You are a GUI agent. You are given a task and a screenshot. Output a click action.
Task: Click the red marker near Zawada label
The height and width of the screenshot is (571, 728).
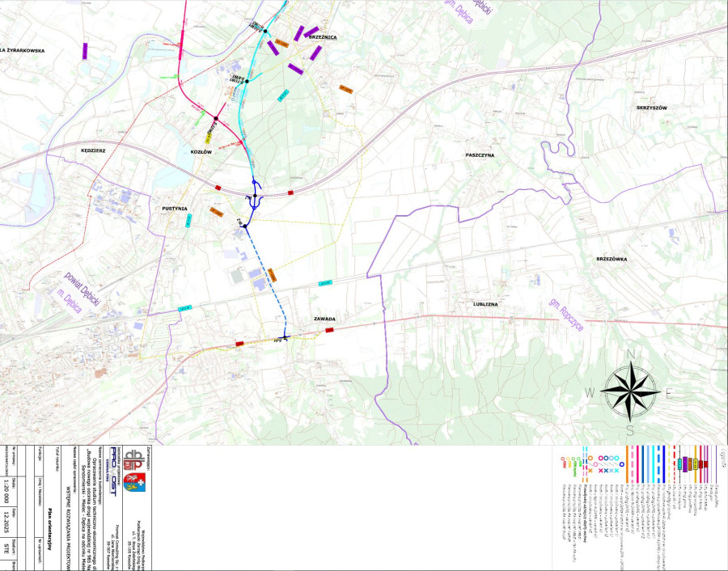[x=329, y=330]
